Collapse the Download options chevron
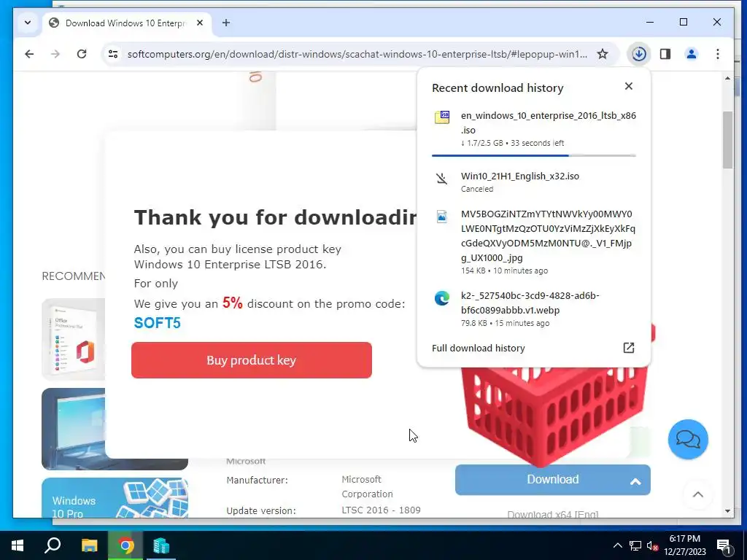Image resolution: width=747 pixels, height=560 pixels. coord(635,481)
